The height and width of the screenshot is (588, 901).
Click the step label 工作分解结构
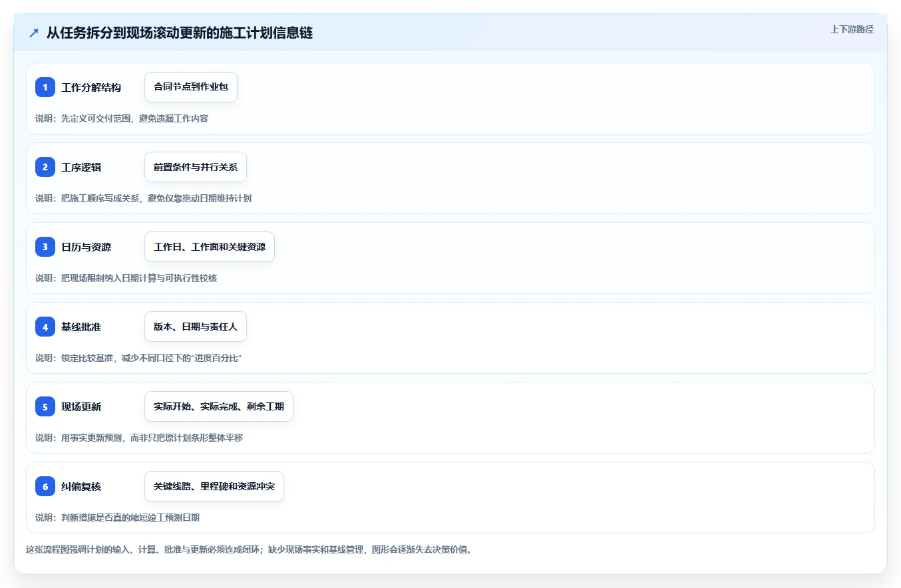click(91, 87)
